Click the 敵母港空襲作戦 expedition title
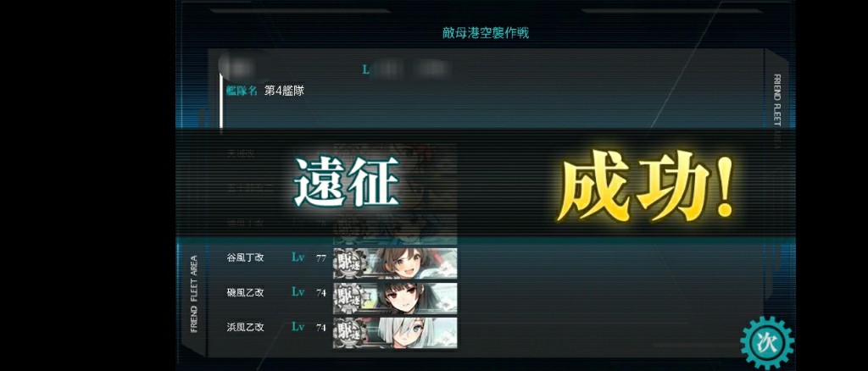Image resolution: width=868 pixels, height=371 pixels. (486, 33)
